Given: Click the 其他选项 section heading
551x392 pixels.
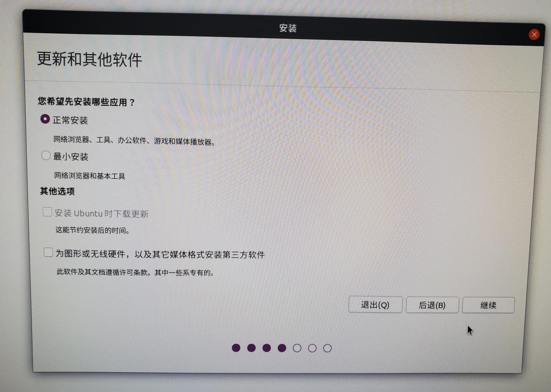Looking at the screenshot, I should pos(57,191).
